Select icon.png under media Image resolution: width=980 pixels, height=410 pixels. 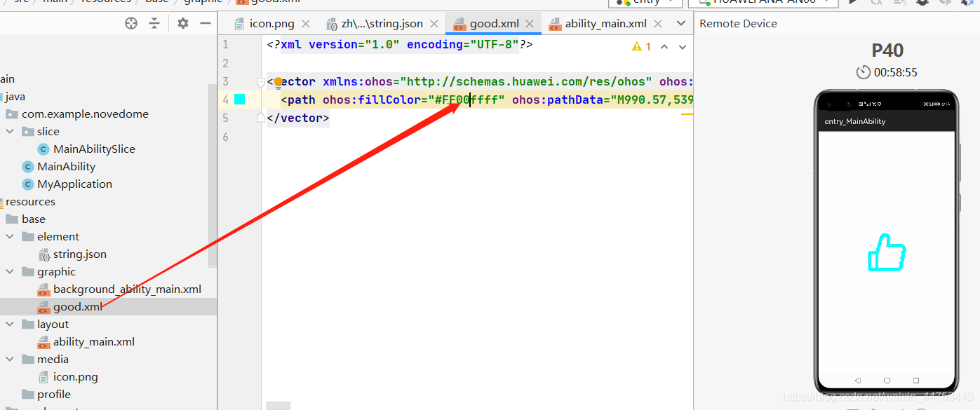coord(76,376)
